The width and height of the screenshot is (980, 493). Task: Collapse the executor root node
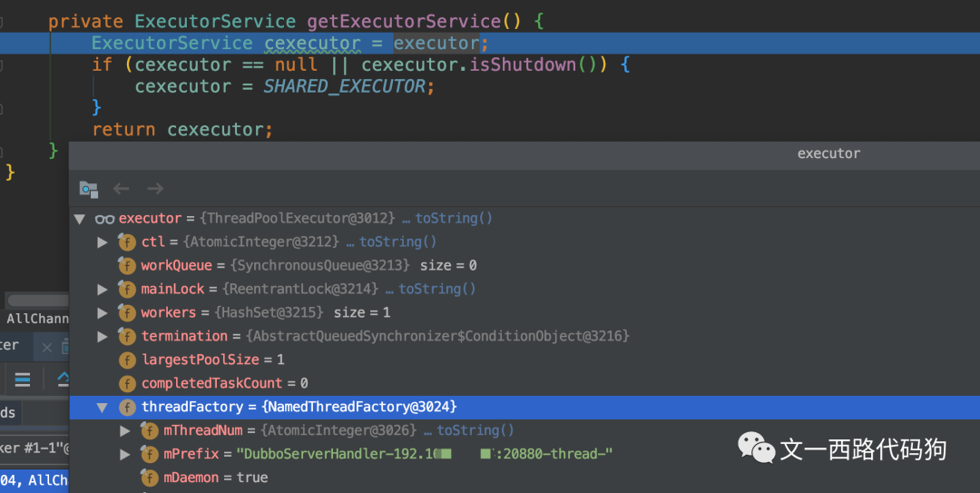tap(80, 219)
